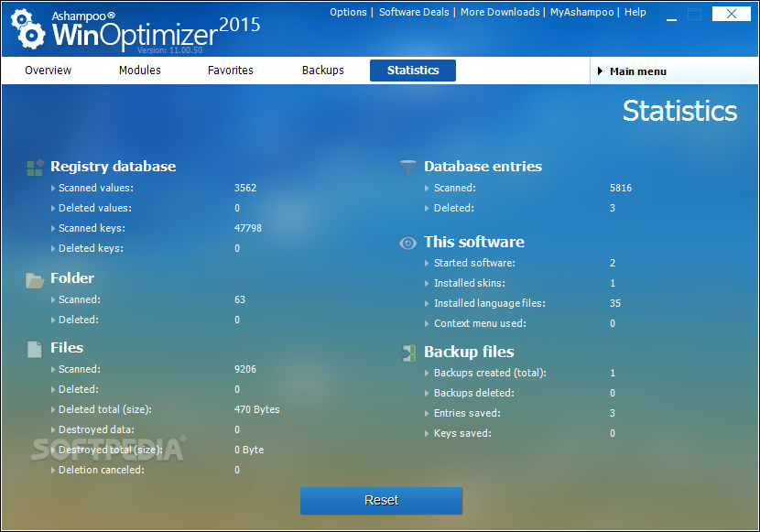Click the Context menu used label
Viewport: 760px width, 532px height.
pos(480,323)
